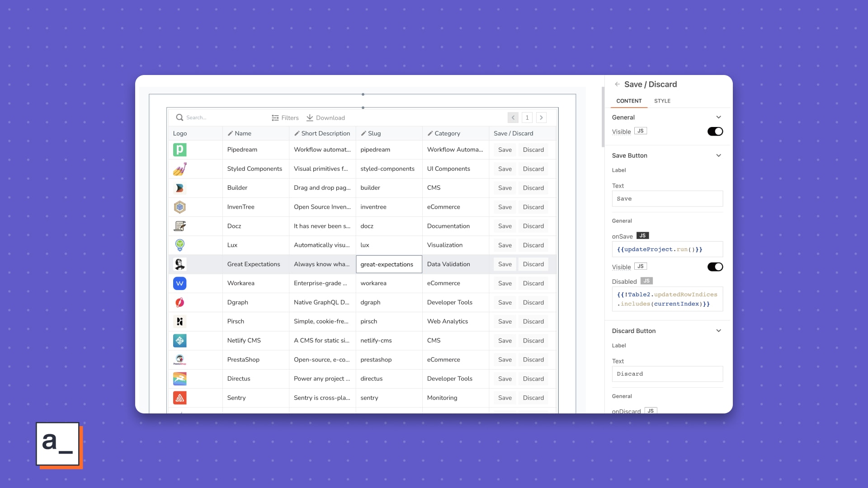Click Discard in the Sentry row
This screenshot has height=488, width=868.
533,398
